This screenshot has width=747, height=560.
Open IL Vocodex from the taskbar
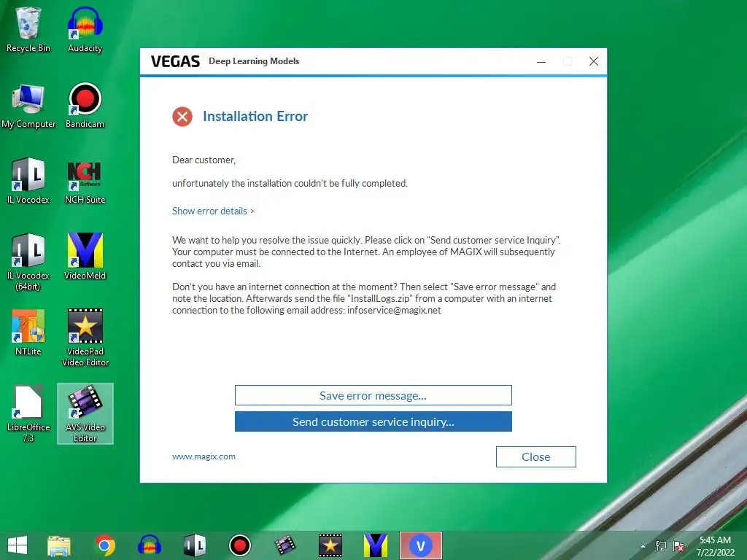[x=194, y=545]
